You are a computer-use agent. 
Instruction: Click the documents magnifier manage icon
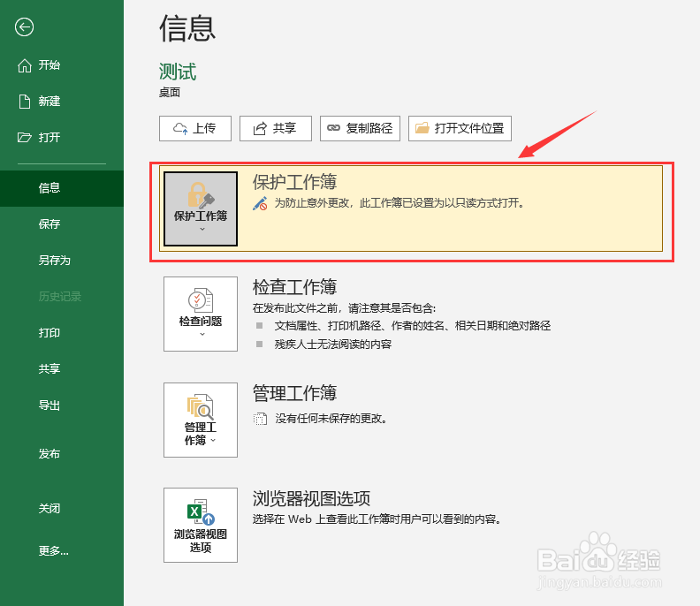[200, 406]
